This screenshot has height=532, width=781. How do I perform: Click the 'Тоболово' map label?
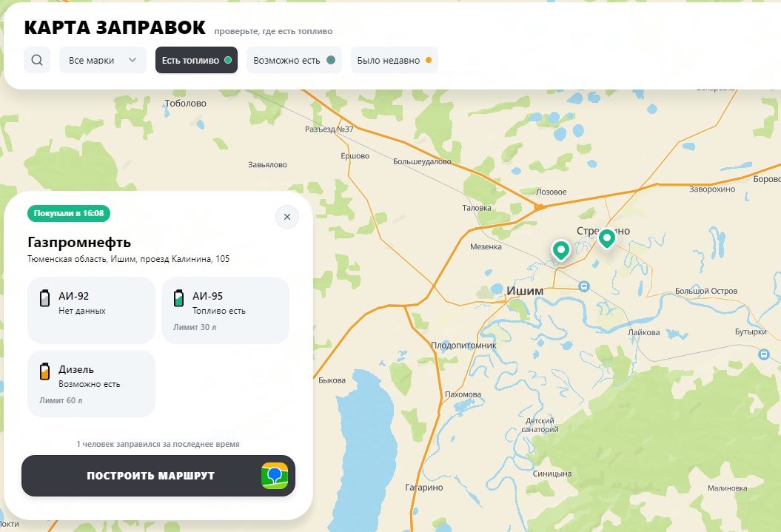pos(185,103)
